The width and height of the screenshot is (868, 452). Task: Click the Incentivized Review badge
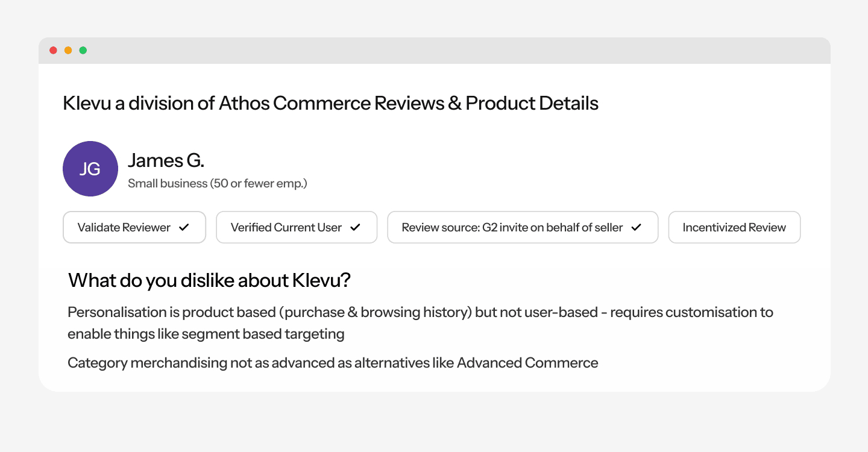pos(734,227)
